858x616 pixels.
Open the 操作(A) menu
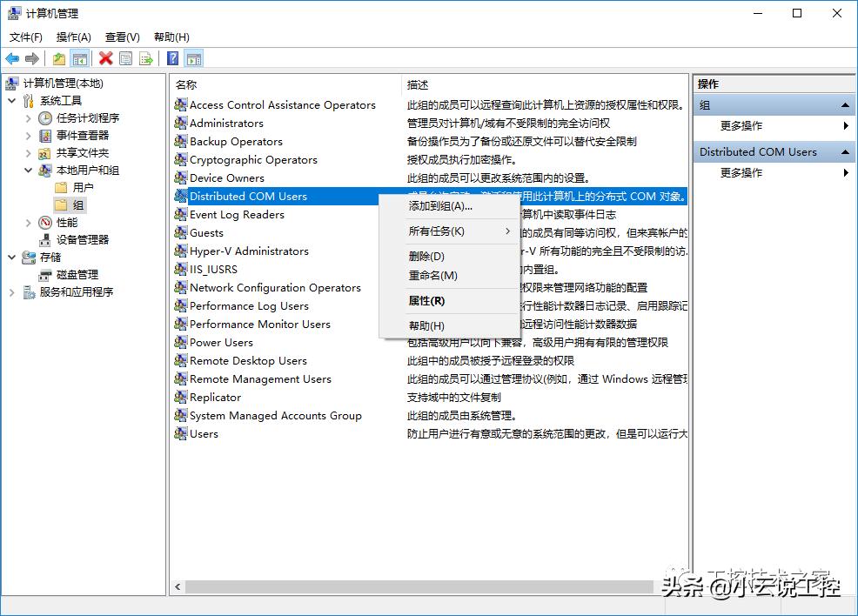(x=73, y=37)
